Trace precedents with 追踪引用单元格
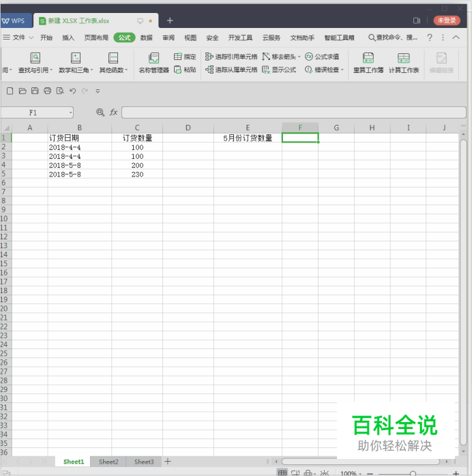Image resolution: width=472 pixels, height=476 pixels. 231,57
